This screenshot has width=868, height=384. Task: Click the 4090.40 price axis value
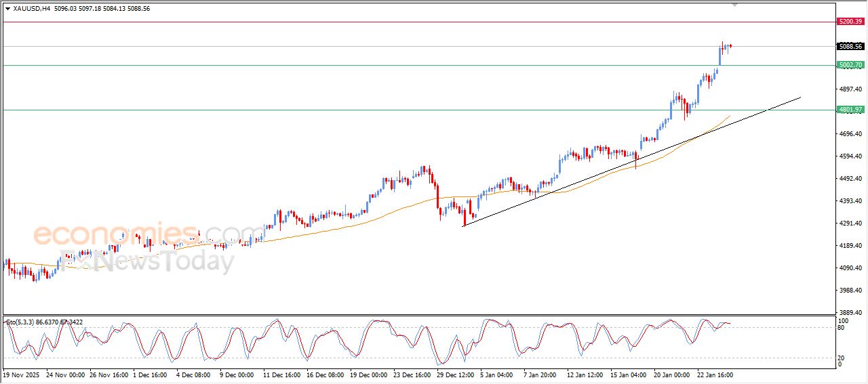(x=850, y=268)
